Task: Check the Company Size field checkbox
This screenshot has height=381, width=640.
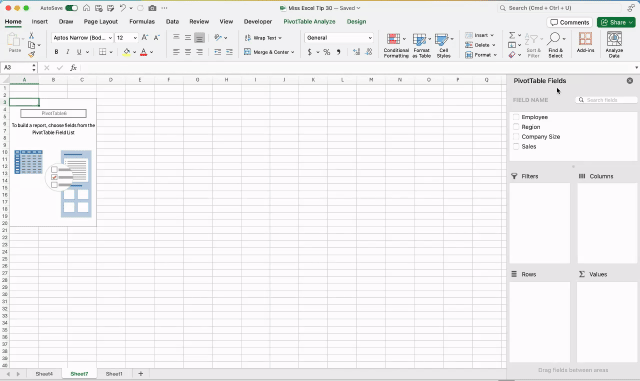Action: [516, 136]
